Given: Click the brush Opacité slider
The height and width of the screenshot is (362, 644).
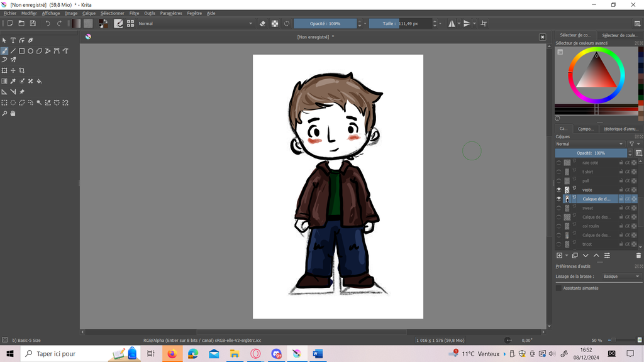Looking at the screenshot, I should click(325, 23).
